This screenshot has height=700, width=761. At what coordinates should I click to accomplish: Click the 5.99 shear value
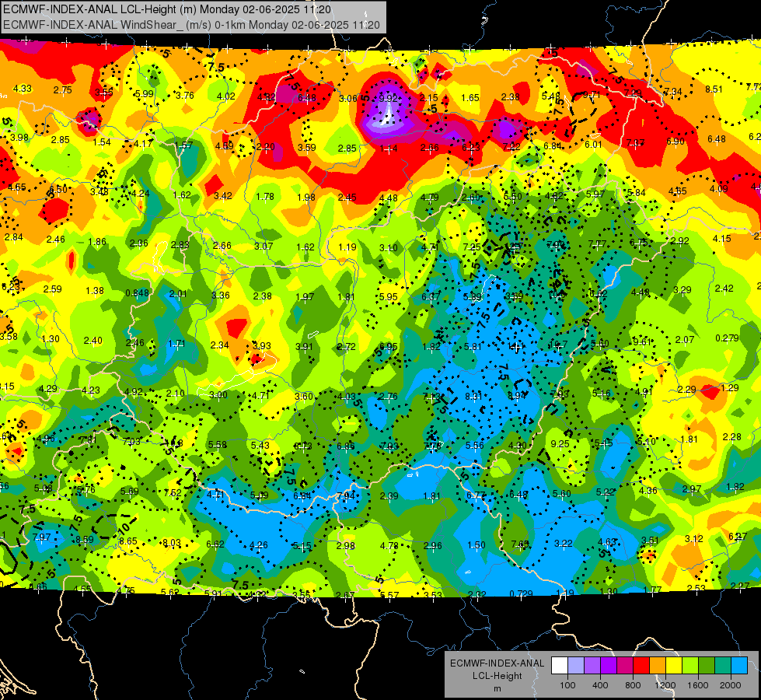144,94
